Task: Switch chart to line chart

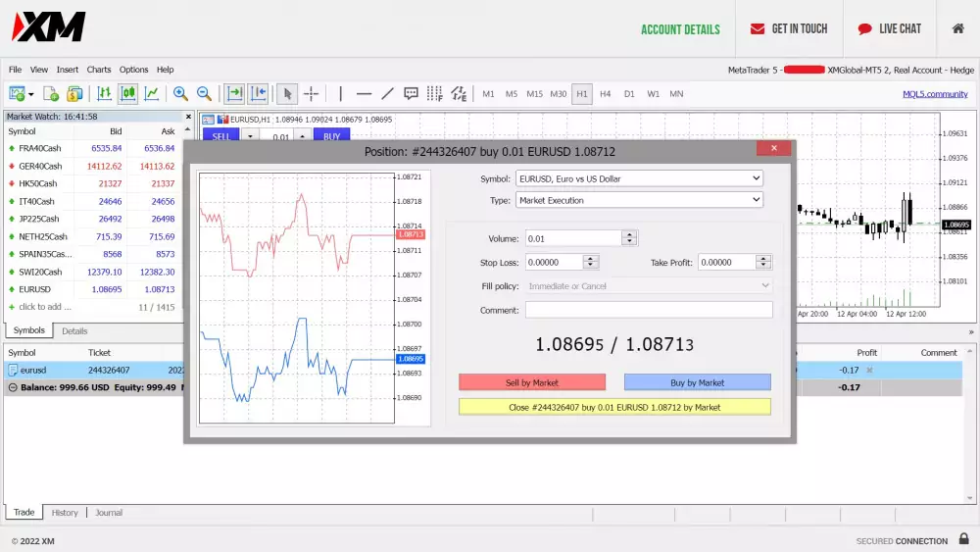Action: tap(152, 94)
